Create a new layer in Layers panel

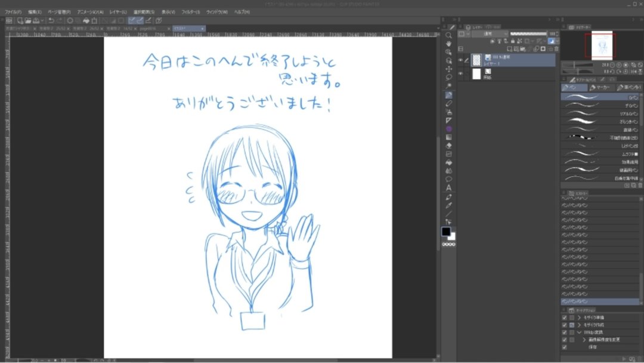510,48
